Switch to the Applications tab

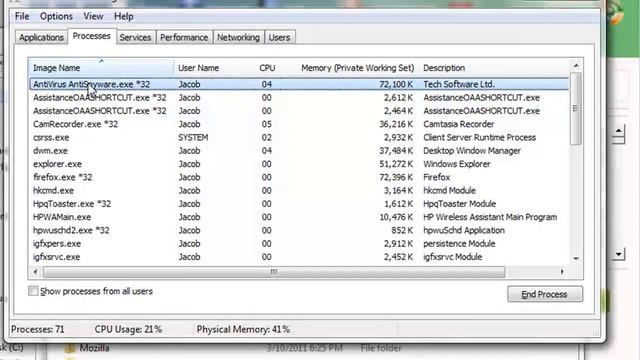(x=41, y=38)
